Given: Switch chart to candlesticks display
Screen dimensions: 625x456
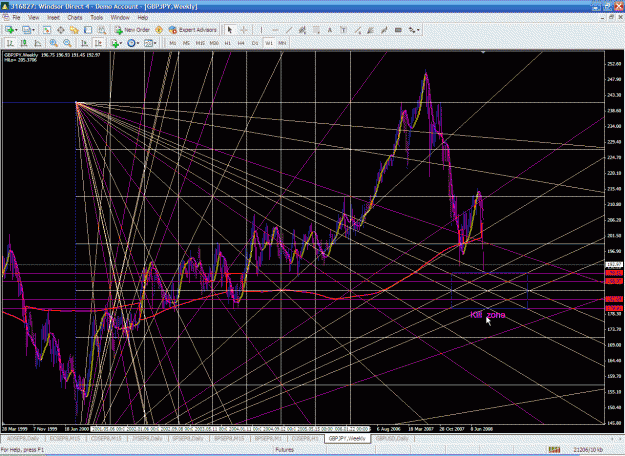Looking at the screenshot, I should point(24,43).
